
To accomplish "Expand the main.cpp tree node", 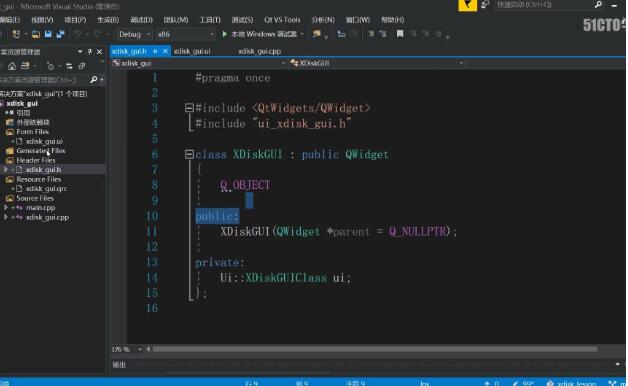I will [6, 207].
